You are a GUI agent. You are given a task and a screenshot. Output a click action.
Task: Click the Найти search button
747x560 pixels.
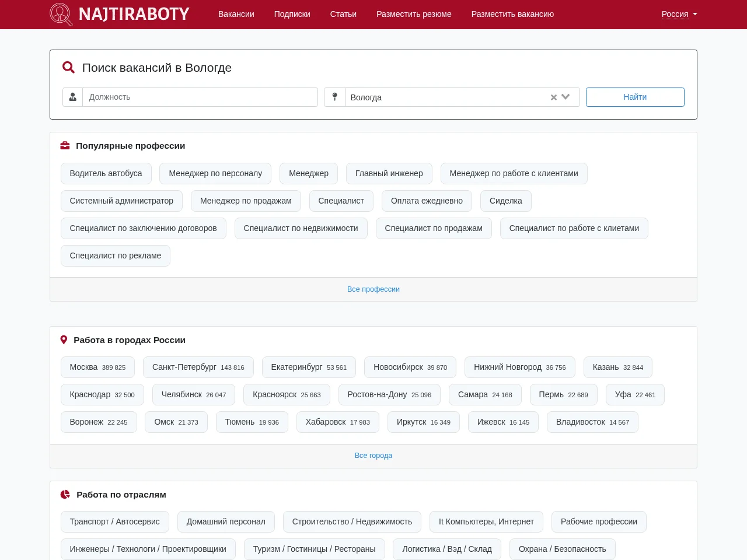pyautogui.click(x=635, y=97)
